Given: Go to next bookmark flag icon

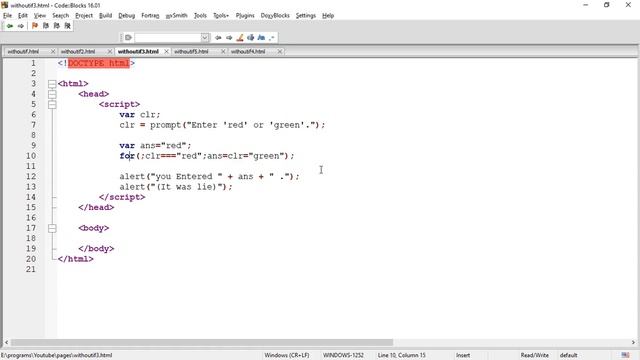Looking at the screenshot, I should coord(57,26).
